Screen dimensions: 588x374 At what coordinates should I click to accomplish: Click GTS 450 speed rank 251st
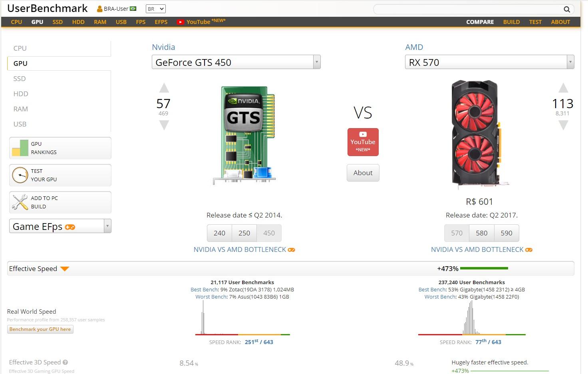pyautogui.click(x=259, y=342)
